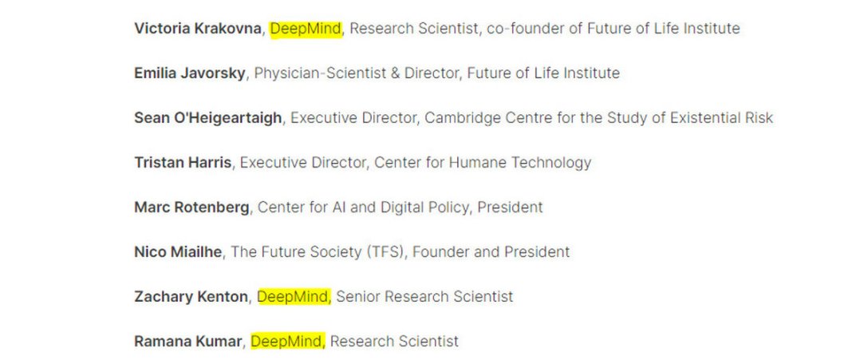Select "Cambridge Centre for the Study of Existential Risk"
The image size is (868, 364).
[x=598, y=118]
